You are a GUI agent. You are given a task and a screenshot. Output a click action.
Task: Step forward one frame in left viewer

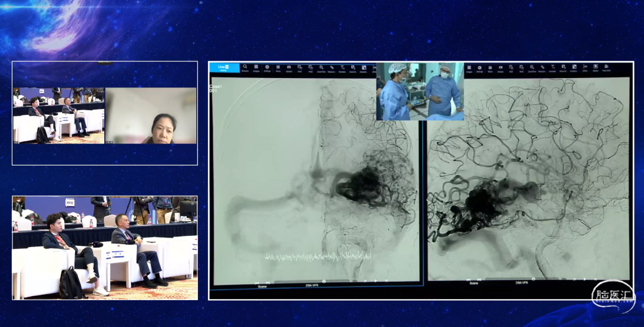386,281
